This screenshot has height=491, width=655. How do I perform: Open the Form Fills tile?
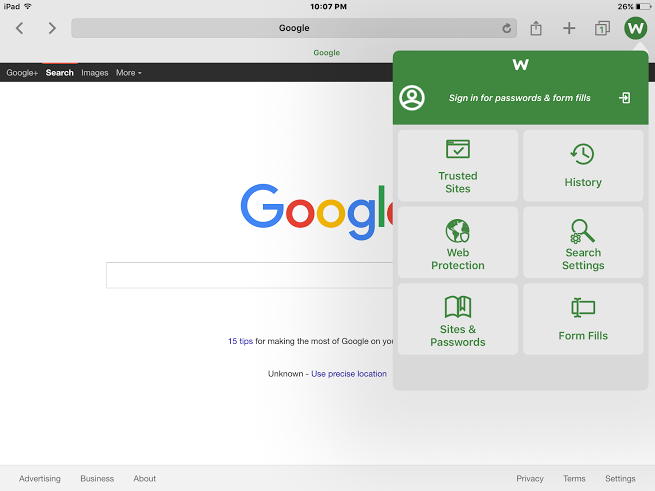click(583, 319)
